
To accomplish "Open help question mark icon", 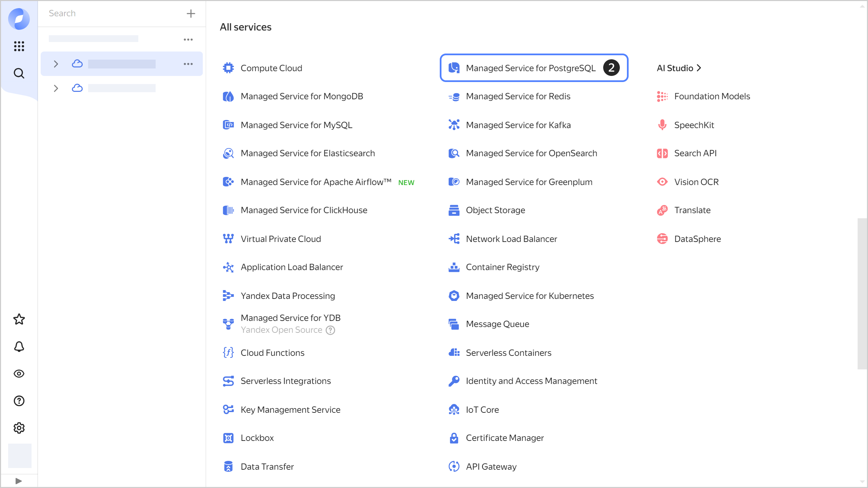I will pos(19,401).
